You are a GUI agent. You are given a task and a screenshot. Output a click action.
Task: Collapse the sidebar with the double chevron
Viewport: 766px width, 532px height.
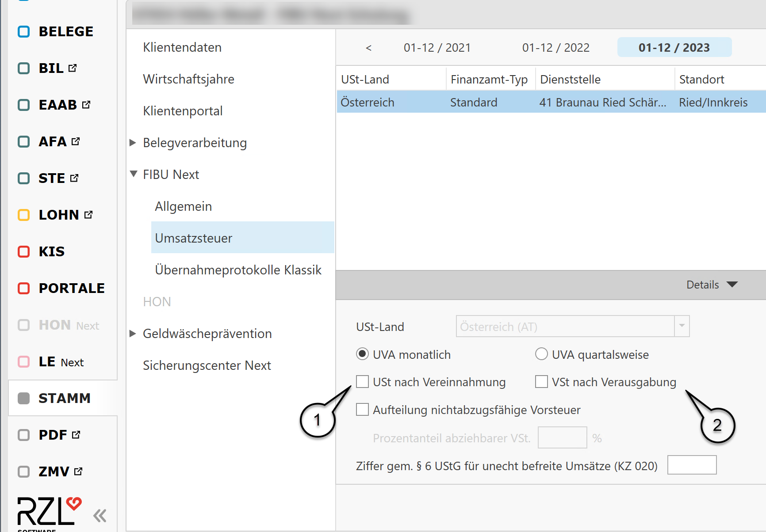coord(100,515)
